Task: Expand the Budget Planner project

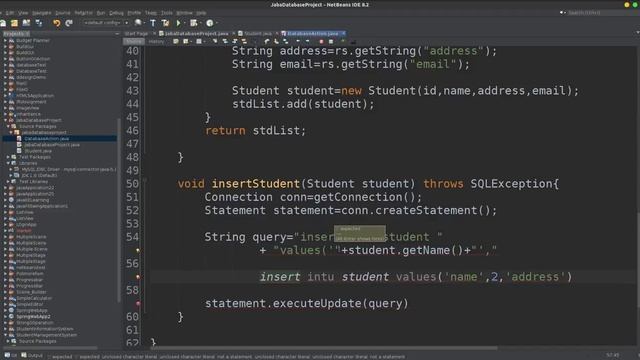Action: [x=6, y=41]
